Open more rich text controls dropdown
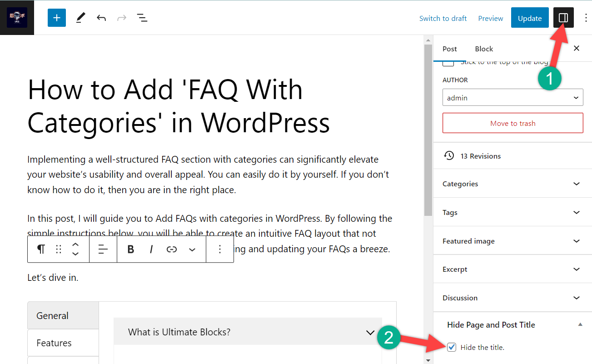Image resolution: width=592 pixels, height=364 pixels. click(x=192, y=249)
